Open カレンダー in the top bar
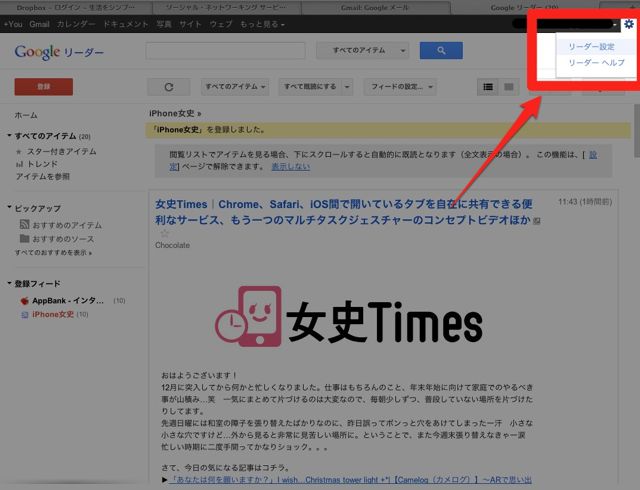640x490 pixels. point(76,24)
